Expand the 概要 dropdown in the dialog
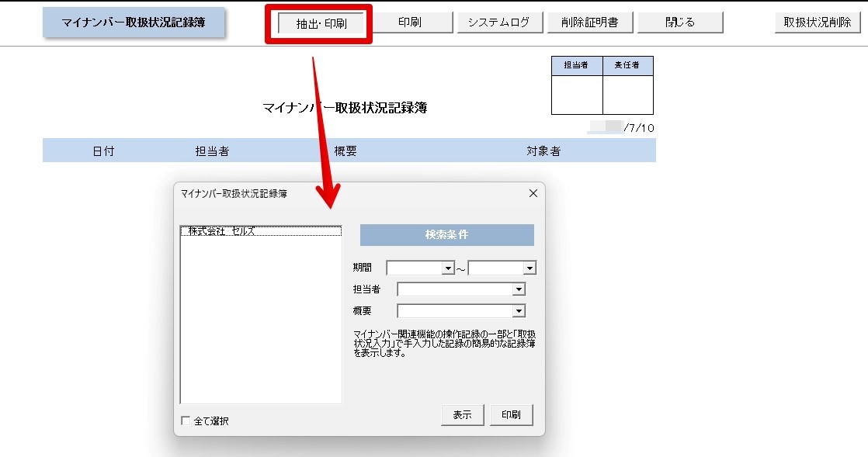868x457 pixels. coord(518,311)
